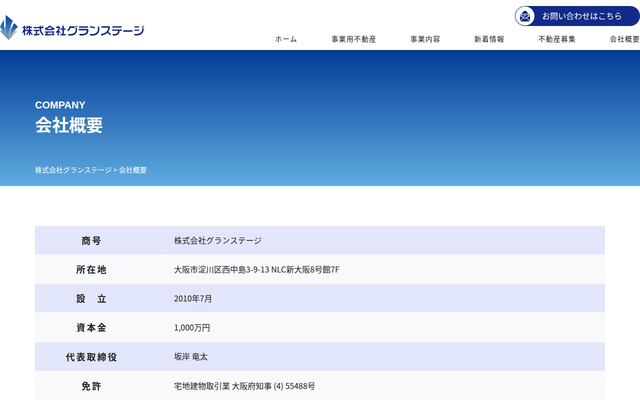Click the Grand Stage company logo icon
Viewport: 640px width, 400px height.
click(9, 27)
